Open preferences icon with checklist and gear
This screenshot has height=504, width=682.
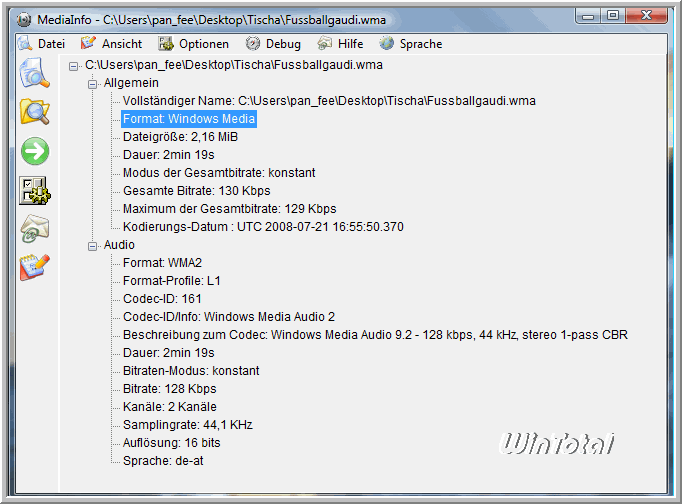click(35, 190)
